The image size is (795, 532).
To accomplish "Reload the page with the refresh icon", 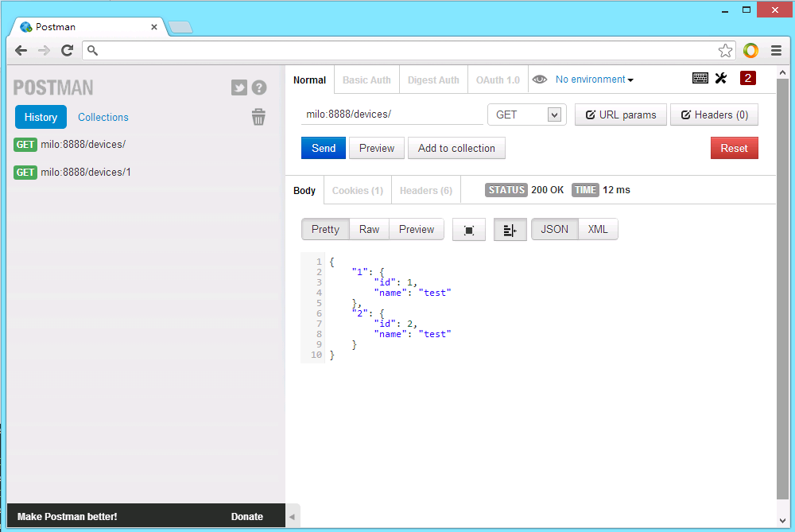I will click(x=67, y=50).
